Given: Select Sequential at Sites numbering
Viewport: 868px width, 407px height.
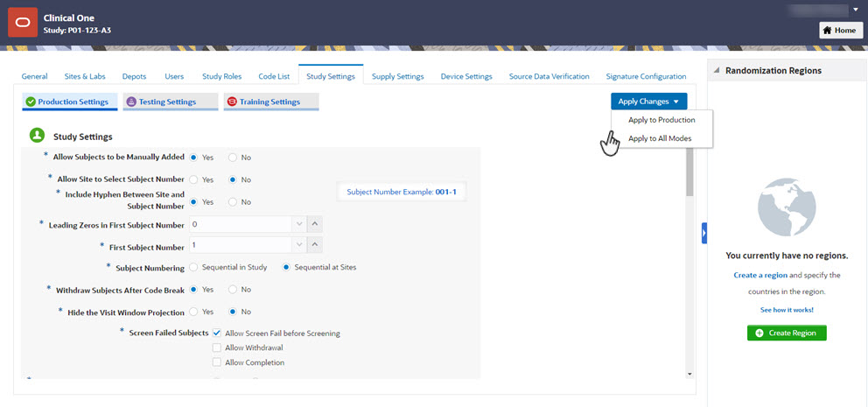Looking at the screenshot, I should [x=286, y=268].
